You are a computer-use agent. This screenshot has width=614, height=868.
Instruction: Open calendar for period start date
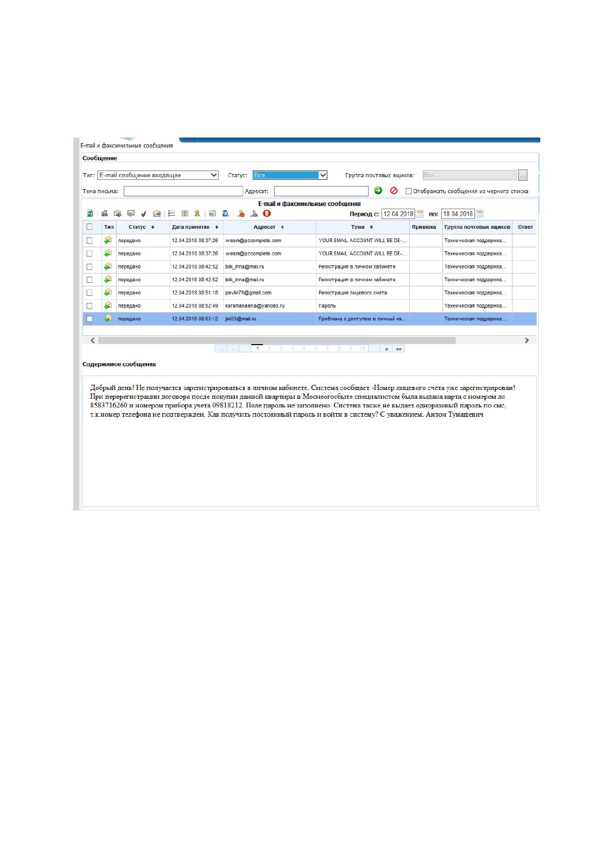tap(420, 214)
